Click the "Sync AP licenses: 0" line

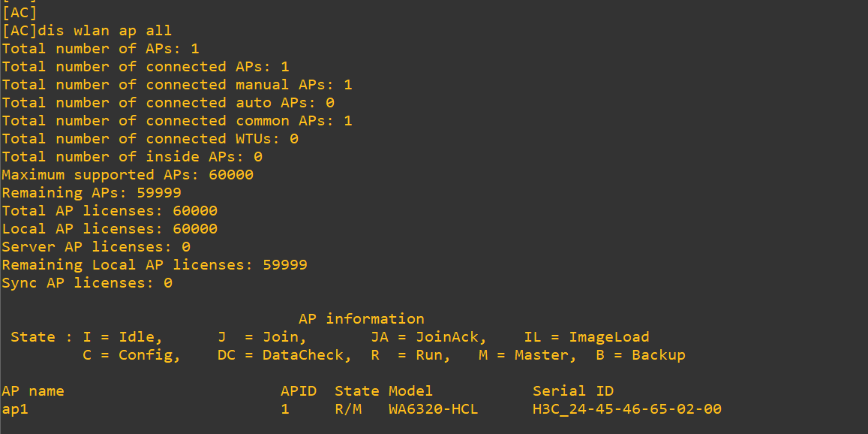[87, 283]
